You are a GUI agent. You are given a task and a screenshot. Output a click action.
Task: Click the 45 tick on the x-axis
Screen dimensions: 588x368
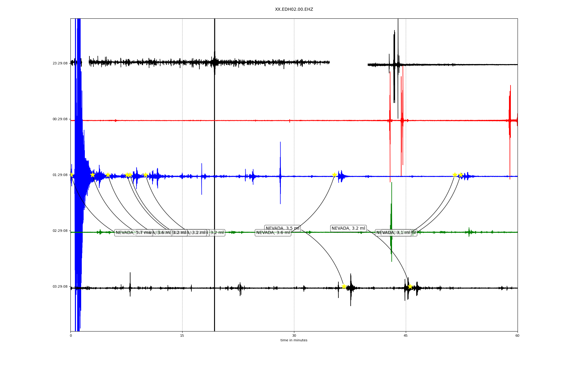(406, 335)
